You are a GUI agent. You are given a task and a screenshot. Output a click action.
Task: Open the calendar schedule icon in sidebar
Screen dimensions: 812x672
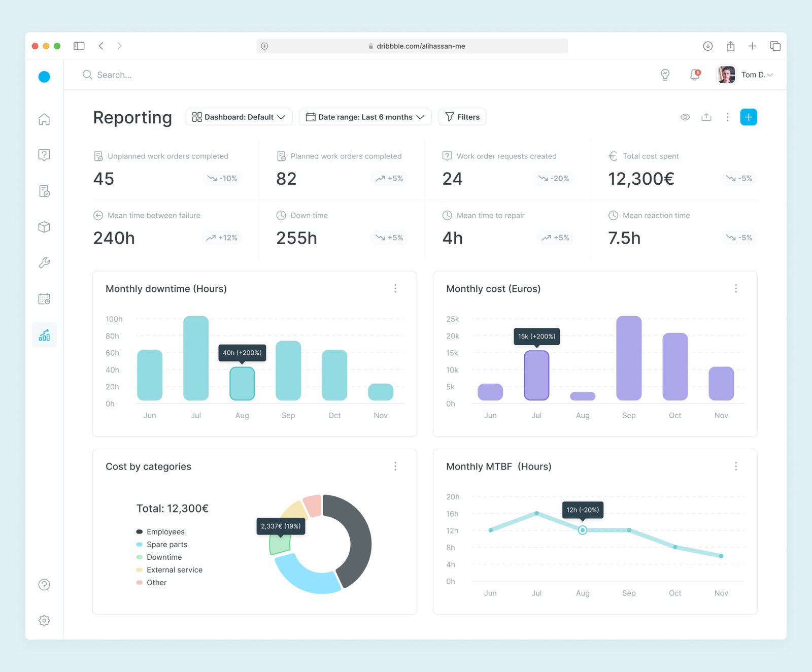[x=44, y=299]
